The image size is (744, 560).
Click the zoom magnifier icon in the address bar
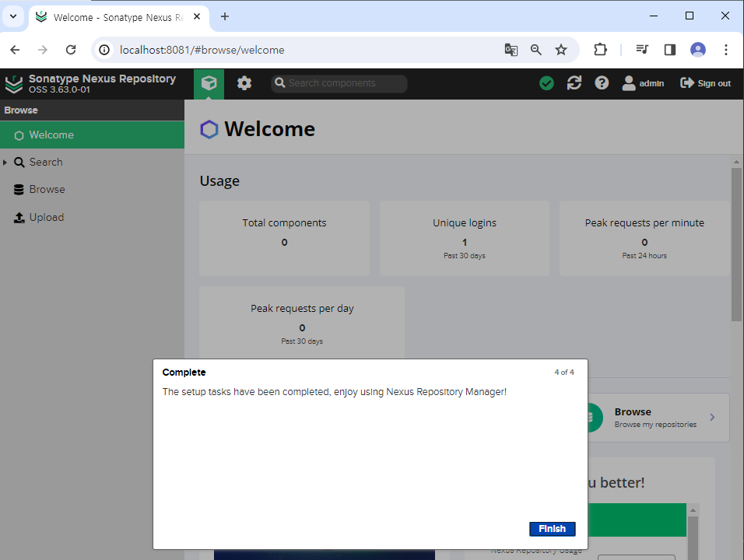535,50
